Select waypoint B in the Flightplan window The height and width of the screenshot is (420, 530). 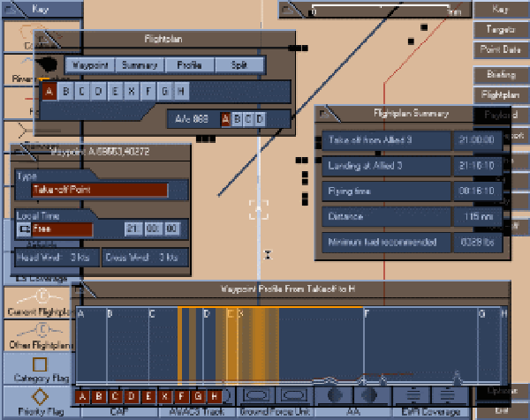pyautogui.click(x=66, y=91)
